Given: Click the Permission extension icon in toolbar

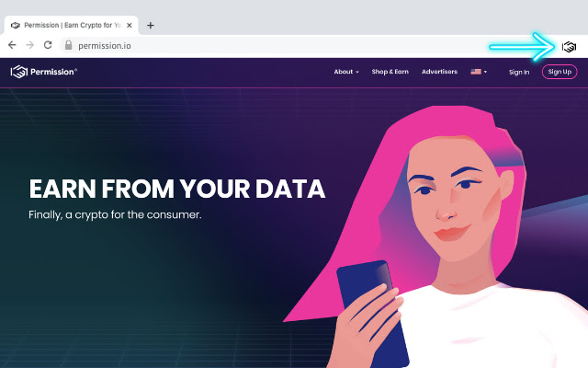Looking at the screenshot, I should tap(569, 47).
